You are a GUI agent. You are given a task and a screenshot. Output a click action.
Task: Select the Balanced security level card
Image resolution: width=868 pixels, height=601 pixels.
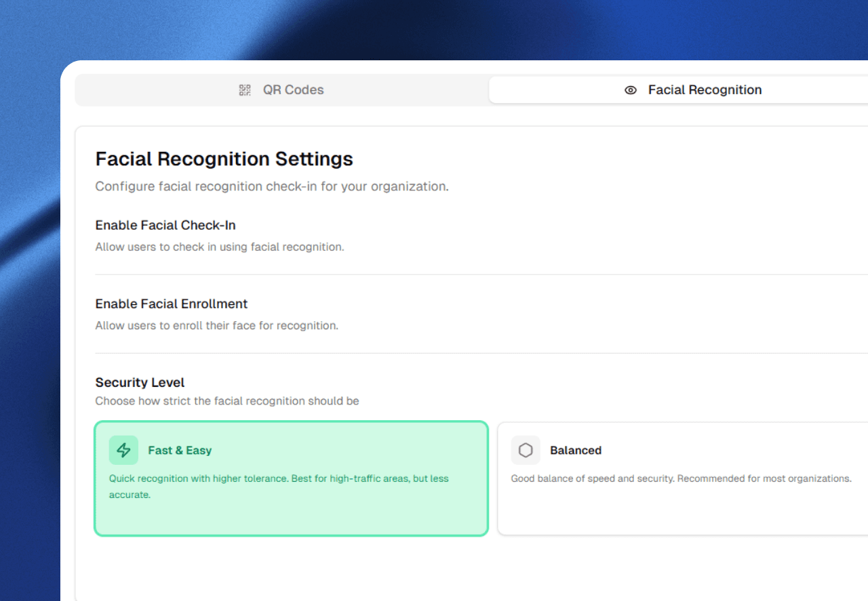683,478
